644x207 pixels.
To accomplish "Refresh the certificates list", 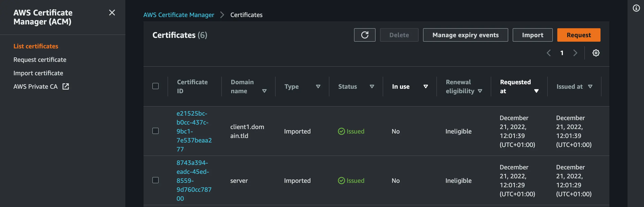I will pyautogui.click(x=365, y=35).
